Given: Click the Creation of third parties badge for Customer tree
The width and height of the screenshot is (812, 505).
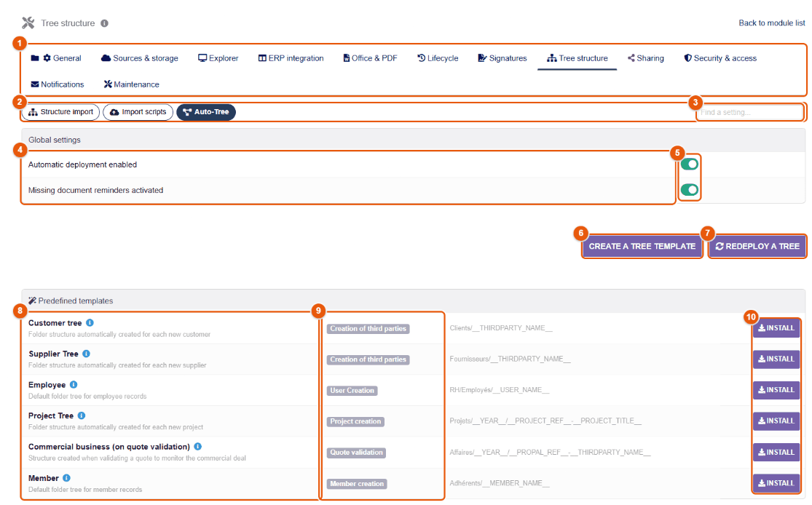Looking at the screenshot, I should 368,329.
